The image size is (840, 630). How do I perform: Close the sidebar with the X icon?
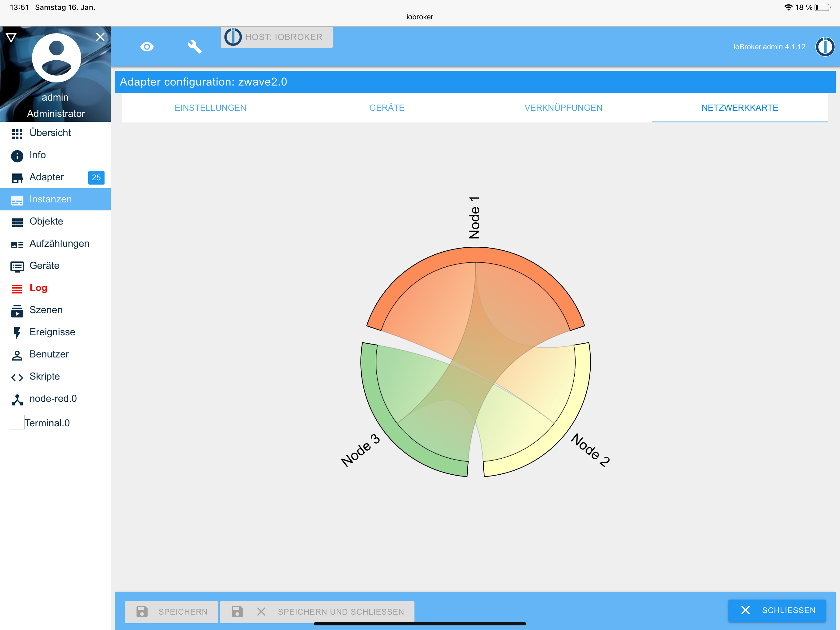(100, 37)
